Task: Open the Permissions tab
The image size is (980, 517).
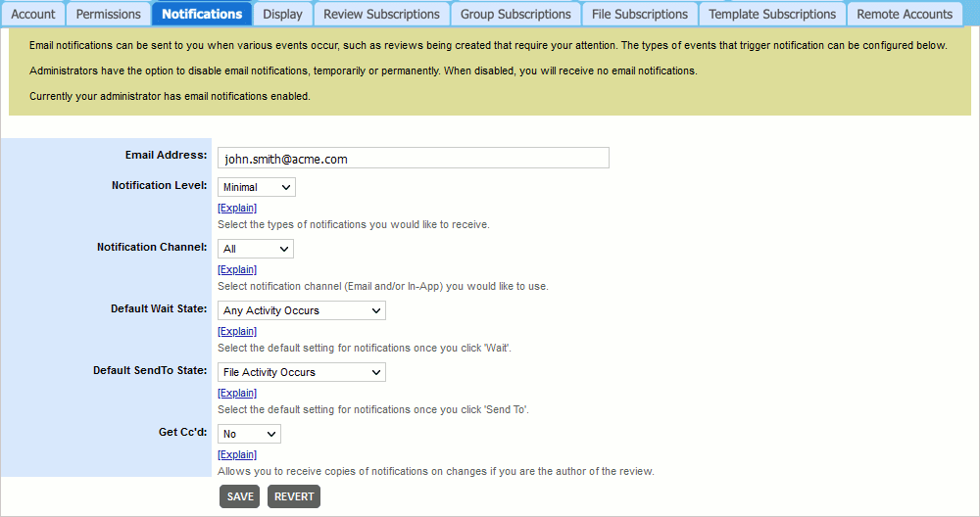Action: 108,14
